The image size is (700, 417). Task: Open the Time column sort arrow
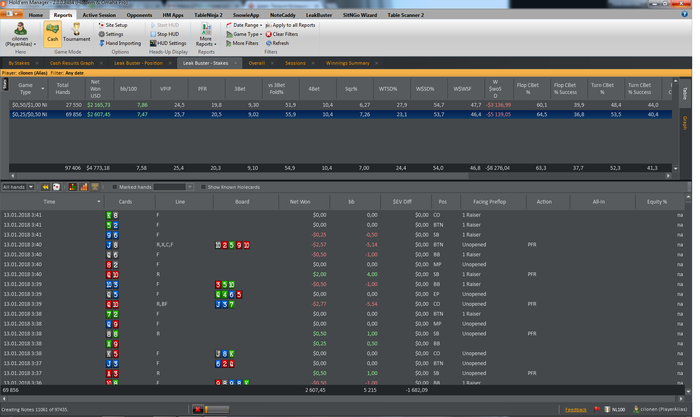click(x=99, y=202)
